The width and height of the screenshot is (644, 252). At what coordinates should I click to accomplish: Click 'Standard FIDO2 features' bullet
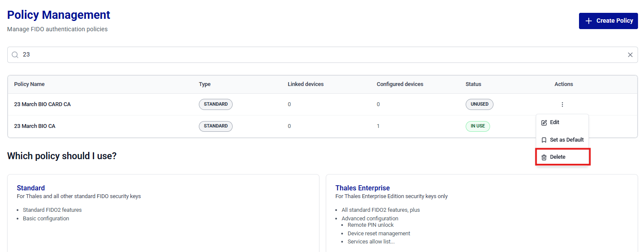click(x=52, y=210)
